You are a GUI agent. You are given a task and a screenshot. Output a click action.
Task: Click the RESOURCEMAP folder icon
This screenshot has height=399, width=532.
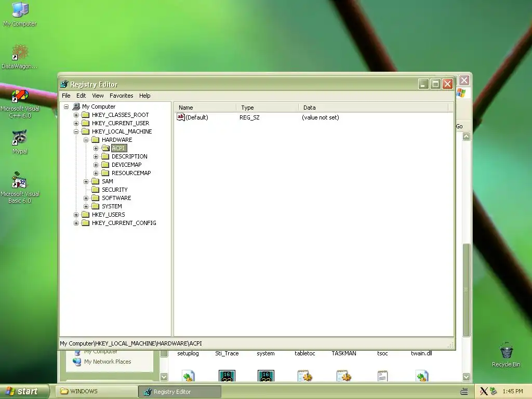[x=105, y=173]
